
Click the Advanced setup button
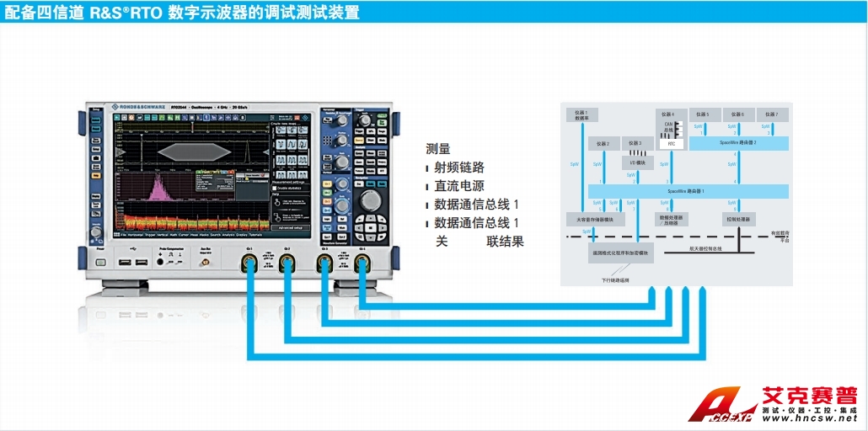click(292, 227)
